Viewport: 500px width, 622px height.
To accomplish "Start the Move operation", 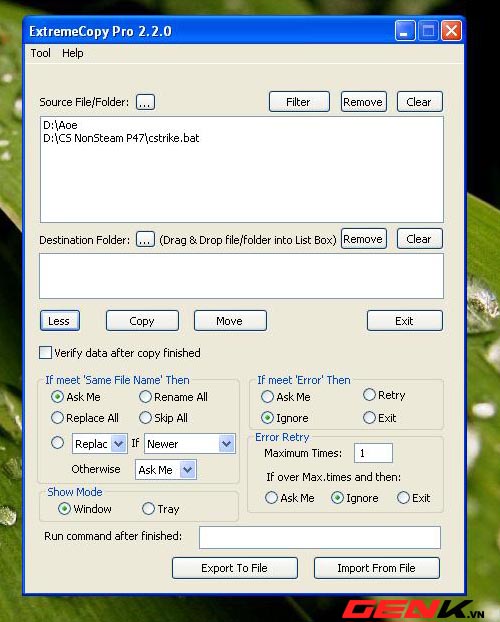I will point(230,321).
